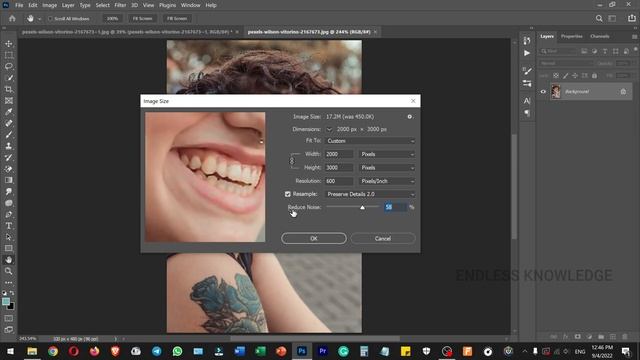Select the Brush tool

click(9, 135)
